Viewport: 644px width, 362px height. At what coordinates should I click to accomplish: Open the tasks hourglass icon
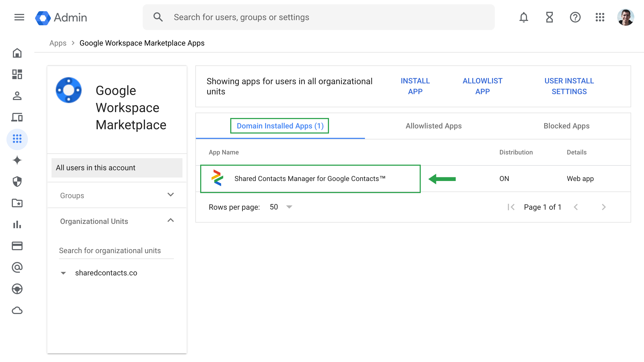549,17
